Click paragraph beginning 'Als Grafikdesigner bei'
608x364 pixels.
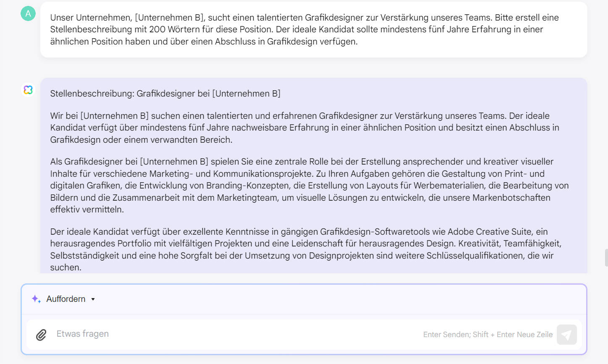pos(309,186)
